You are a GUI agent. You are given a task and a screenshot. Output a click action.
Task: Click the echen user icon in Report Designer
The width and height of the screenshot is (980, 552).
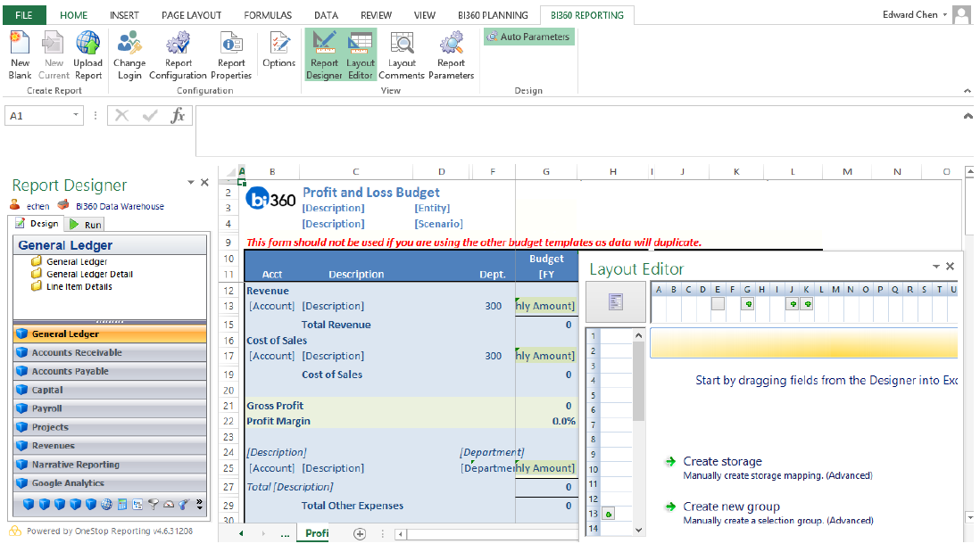pyautogui.click(x=15, y=205)
